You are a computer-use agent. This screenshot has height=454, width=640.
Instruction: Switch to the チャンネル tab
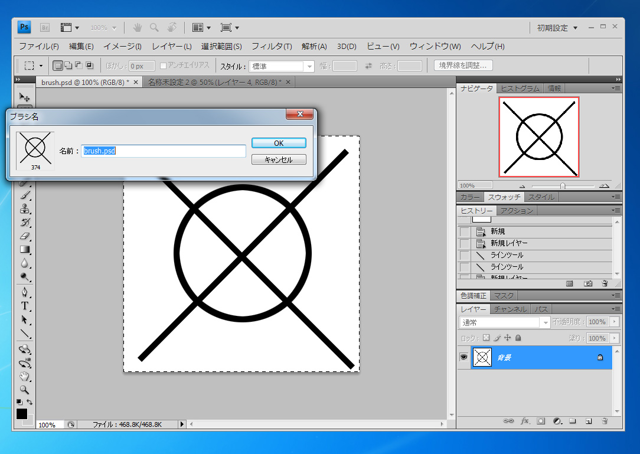(510, 309)
